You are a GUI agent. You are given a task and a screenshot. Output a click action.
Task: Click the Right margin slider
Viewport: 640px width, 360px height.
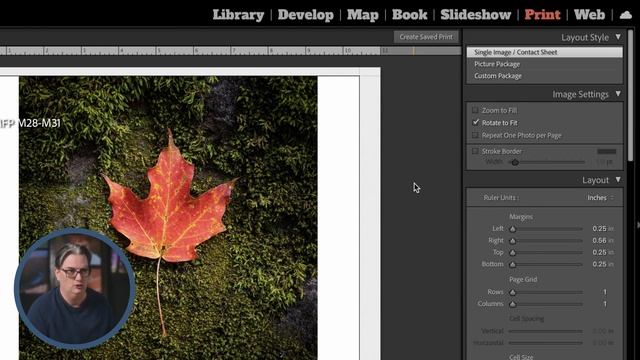[547, 241]
